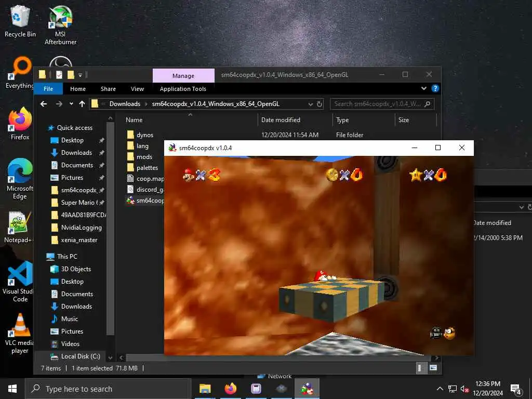Select Local Disk (C:) in navigation pane

pyautogui.click(x=75, y=356)
